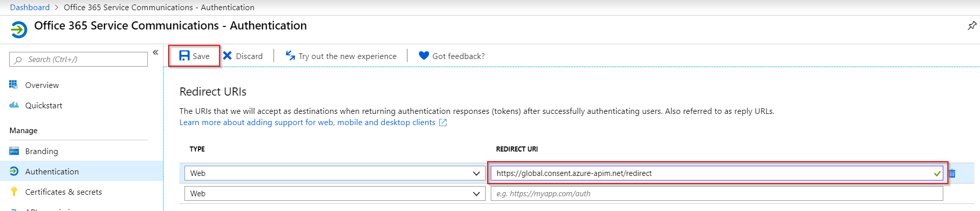Click the Quickstart cloud icon
This screenshot has width=980, height=211.
pos(14,105)
